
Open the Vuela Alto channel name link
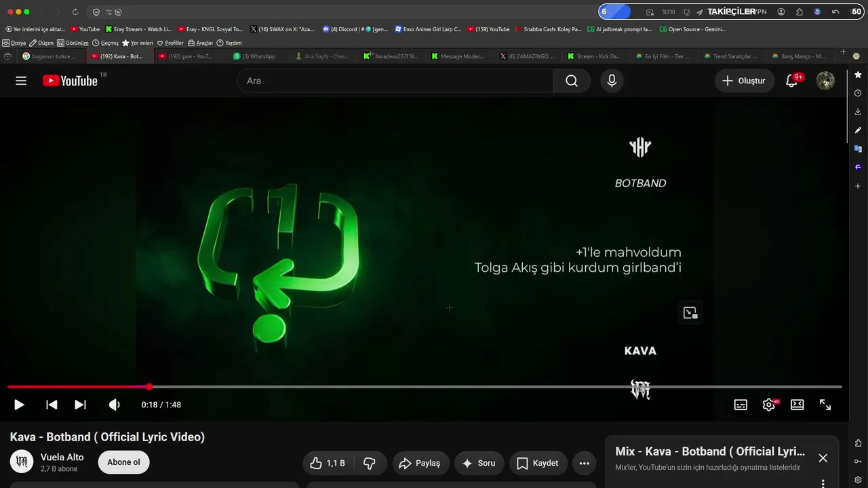pyautogui.click(x=62, y=457)
